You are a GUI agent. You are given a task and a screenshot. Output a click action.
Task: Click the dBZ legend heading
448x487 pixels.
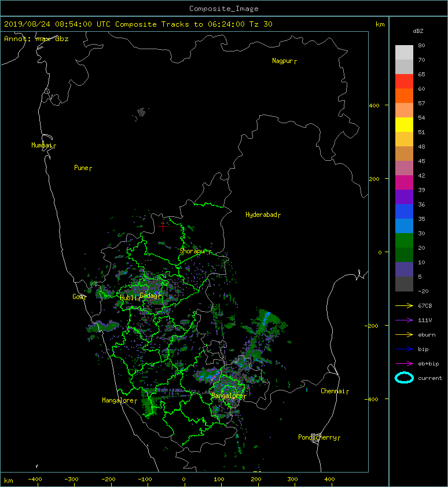click(418, 31)
